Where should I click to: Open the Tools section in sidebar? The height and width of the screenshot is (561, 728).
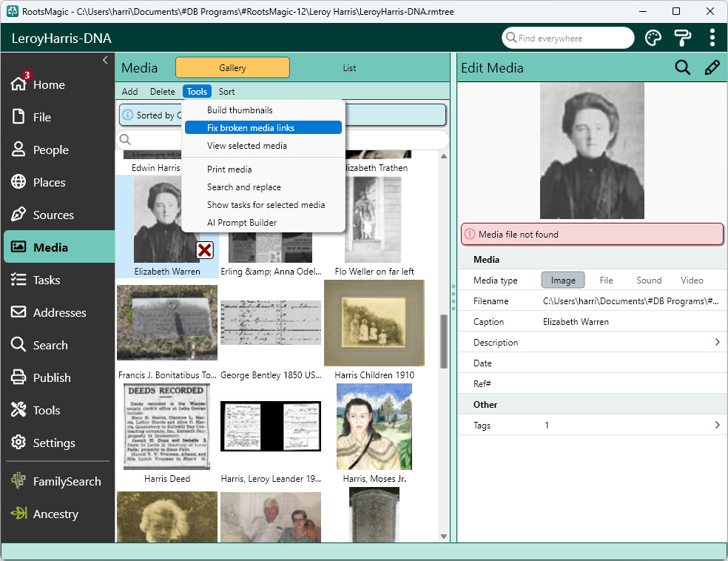[x=36, y=410]
